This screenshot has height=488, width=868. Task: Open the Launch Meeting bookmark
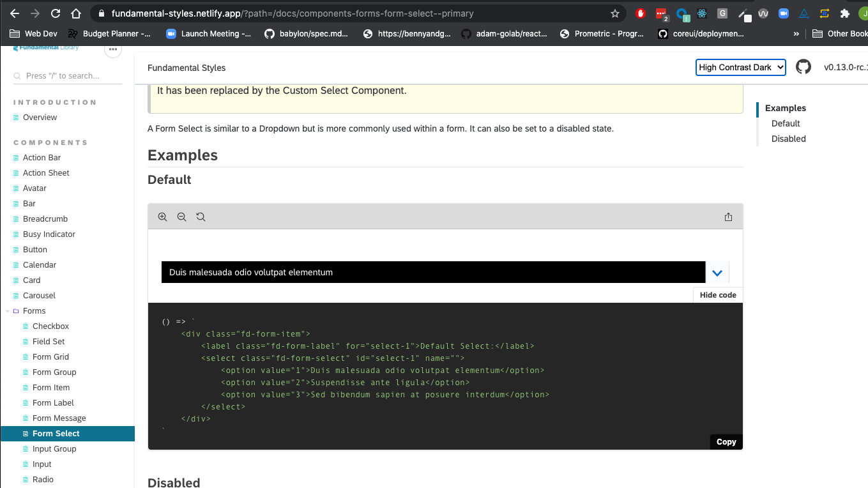[x=208, y=34]
